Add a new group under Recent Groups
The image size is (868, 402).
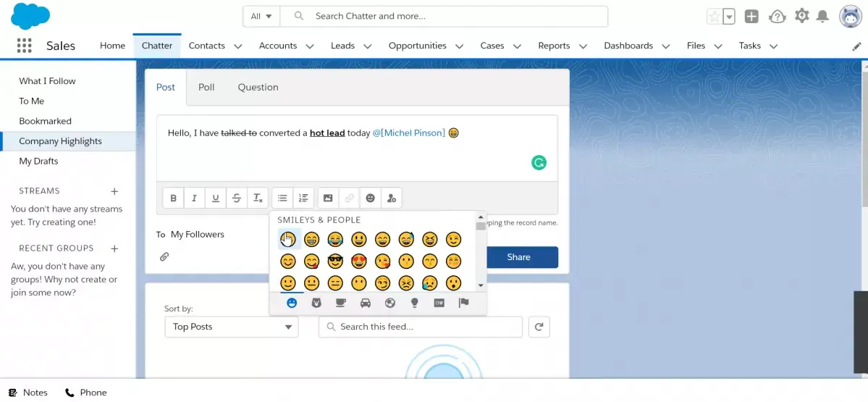tap(114, 248)
